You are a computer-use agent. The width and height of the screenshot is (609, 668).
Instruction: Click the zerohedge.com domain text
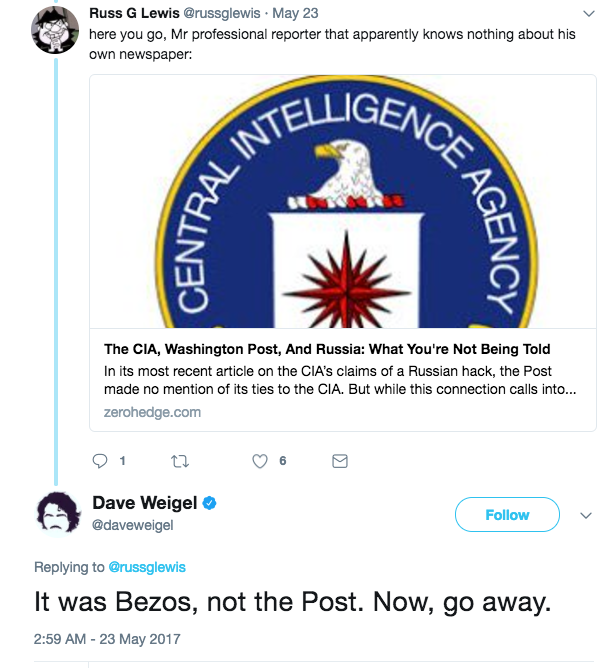coord(152,412)
